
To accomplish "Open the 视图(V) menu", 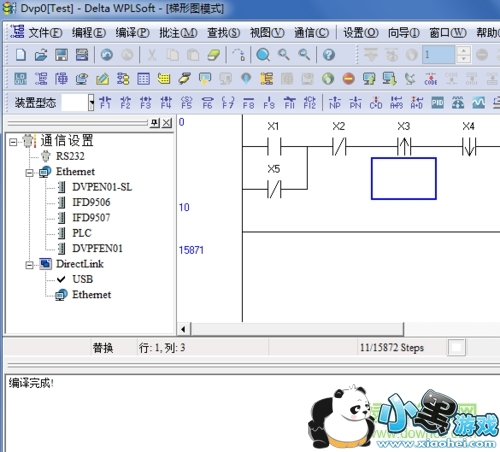I will (267, 33).
